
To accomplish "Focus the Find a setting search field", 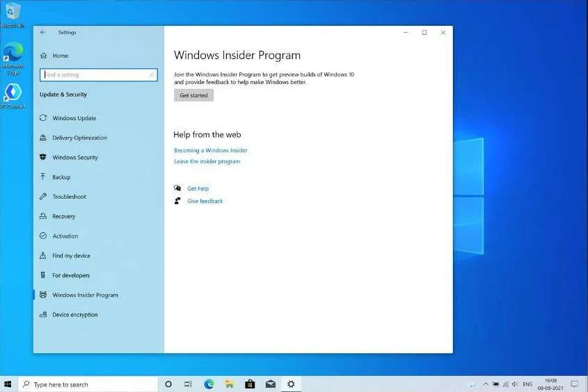I will coord(99,75).
